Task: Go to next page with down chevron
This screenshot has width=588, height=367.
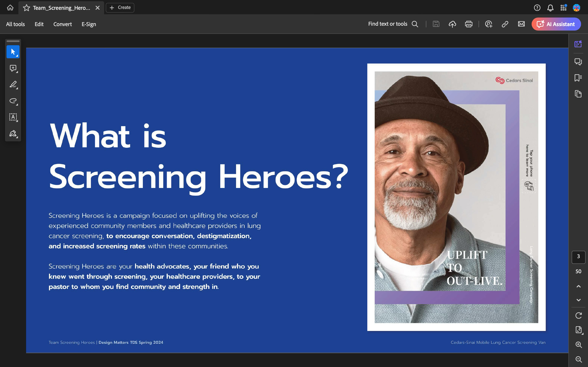Action: click(578, 300)
